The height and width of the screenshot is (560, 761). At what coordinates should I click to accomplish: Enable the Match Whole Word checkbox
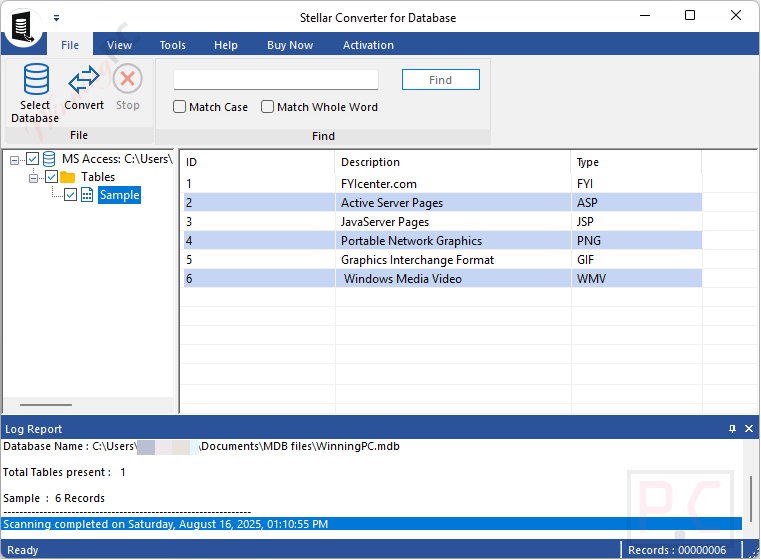click(x=267, y=107)
